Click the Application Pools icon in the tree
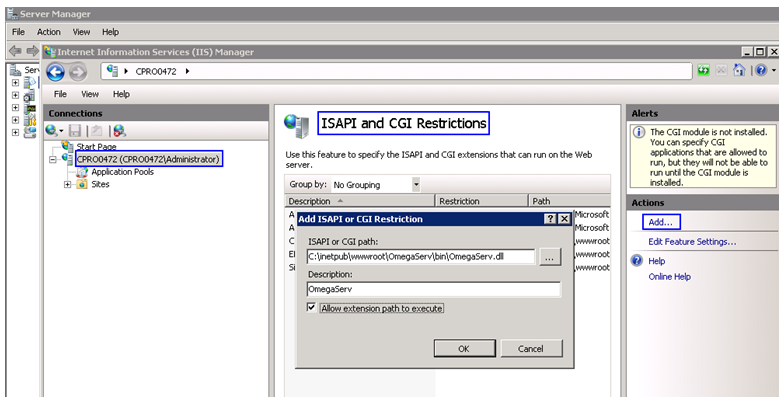The image size is (782, 401). 82,172
